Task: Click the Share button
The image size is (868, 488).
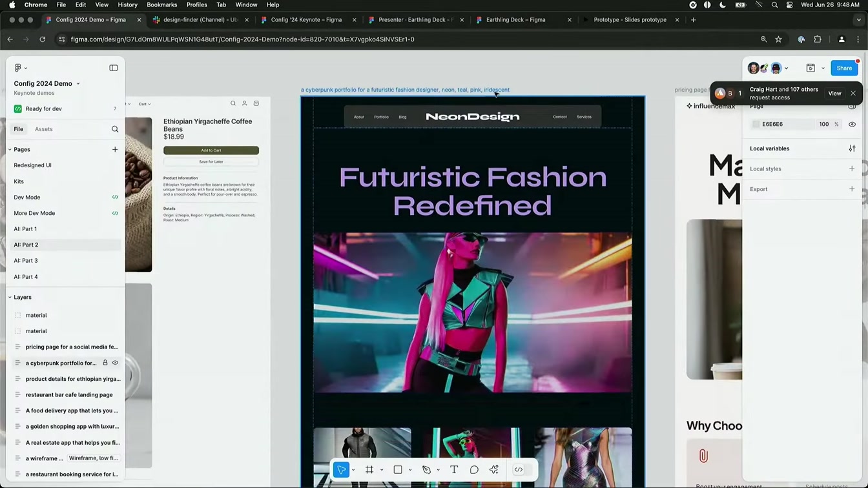Action: pos(844,68)
